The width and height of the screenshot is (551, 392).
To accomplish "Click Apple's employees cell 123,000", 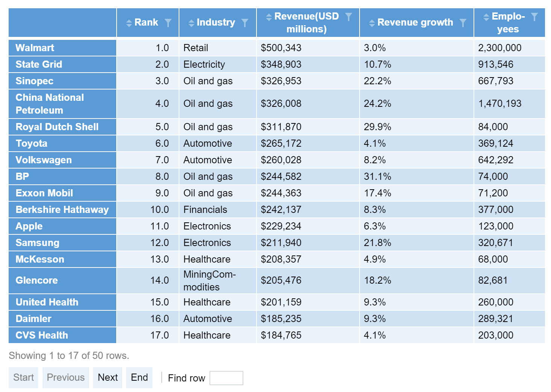I will tap(509, 226).
